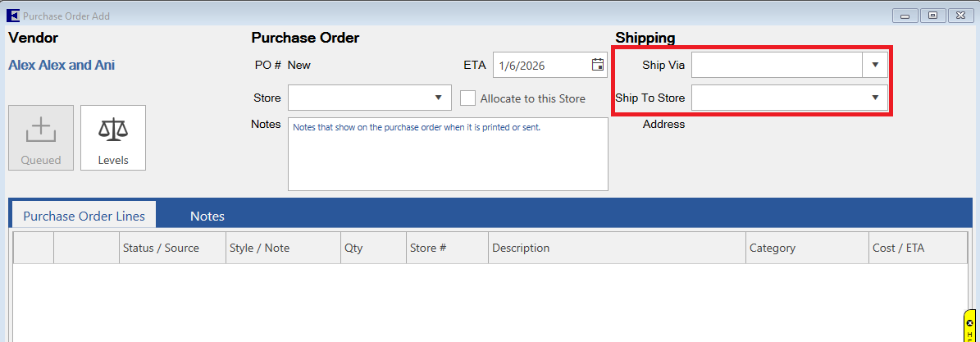
Task: Switch to the Purchase Order Lines tab
Action: click(x=84, y=217)
